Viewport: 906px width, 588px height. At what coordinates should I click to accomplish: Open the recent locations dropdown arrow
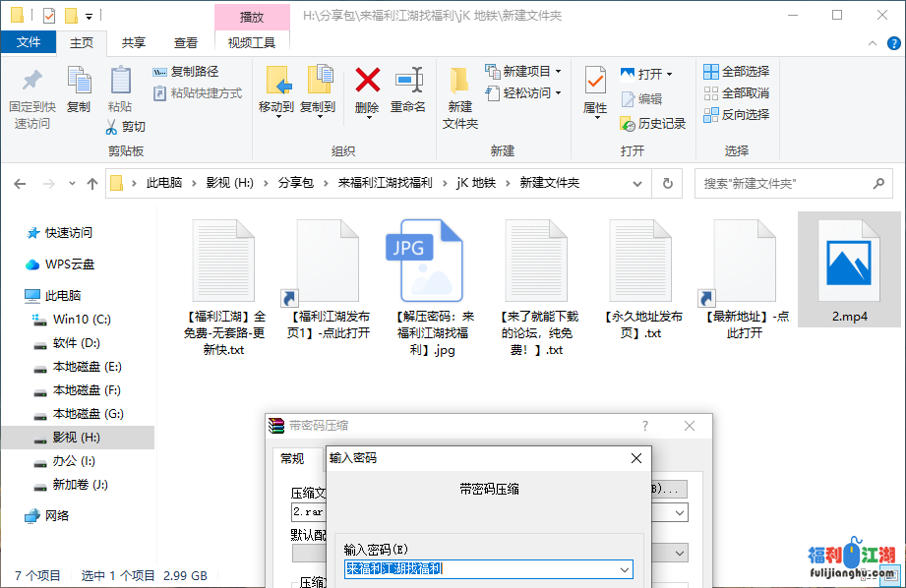pyautogui.click(x=72, y=184)
